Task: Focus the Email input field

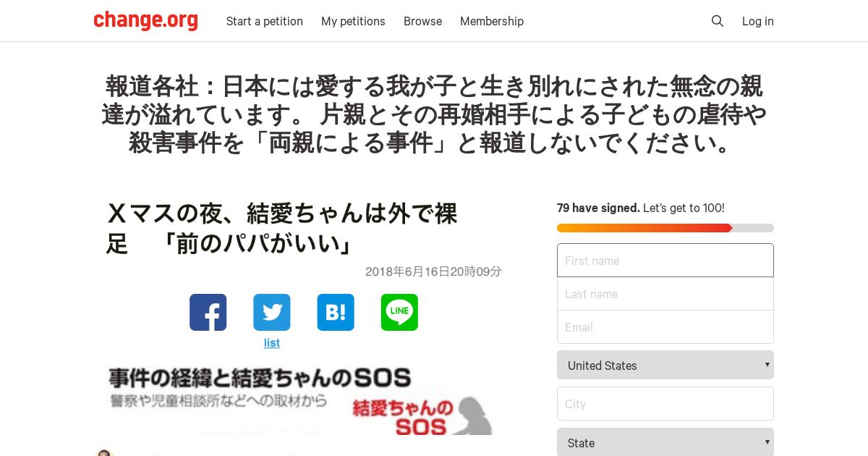Action: [665, 327]
